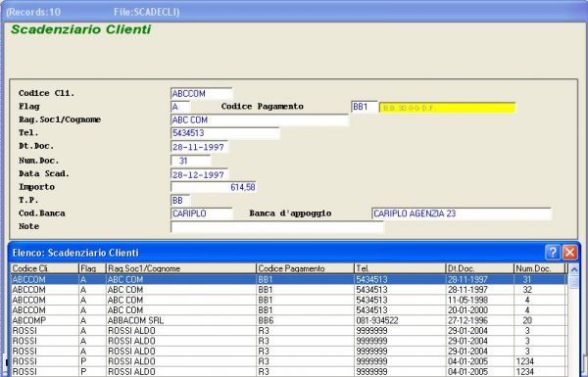Viewport: 588px width, 377px height.
Task: Click the Codice Pagamento field showing BB1
Action: pos(365,107)
